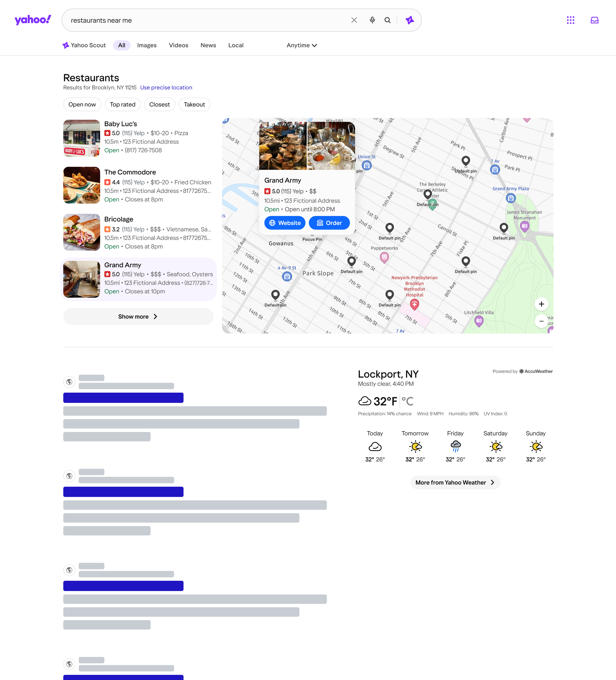Select the Litchfield Villa map marker
The image size is (616, 680).
tap(479, 321)
